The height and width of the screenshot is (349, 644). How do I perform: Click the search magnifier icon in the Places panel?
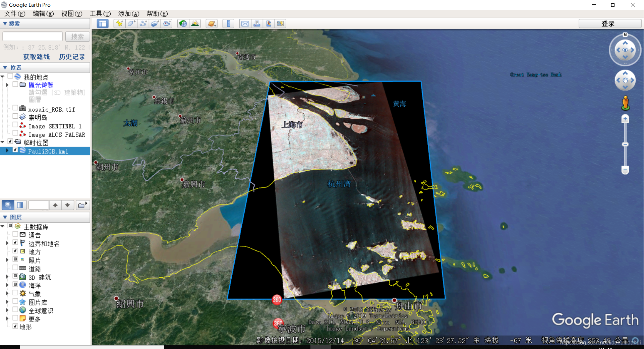8,205
